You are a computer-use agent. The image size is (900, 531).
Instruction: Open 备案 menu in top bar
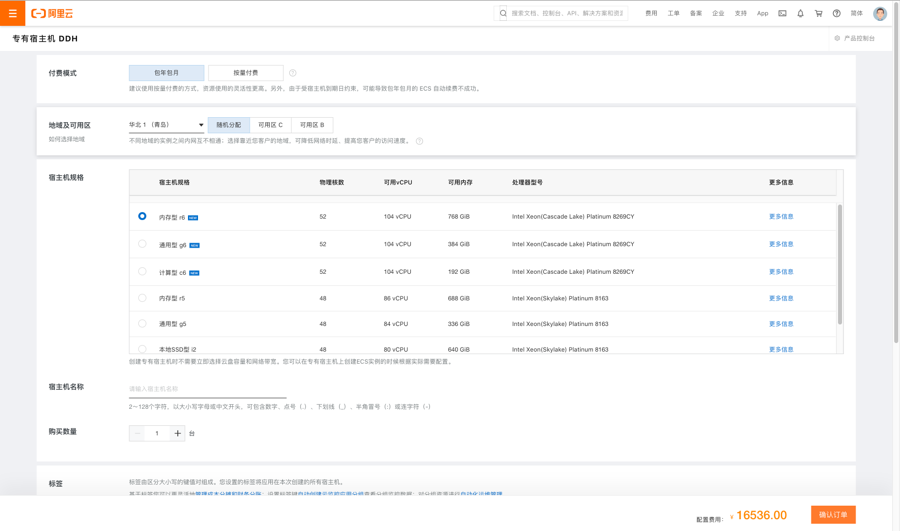(696, 13)
